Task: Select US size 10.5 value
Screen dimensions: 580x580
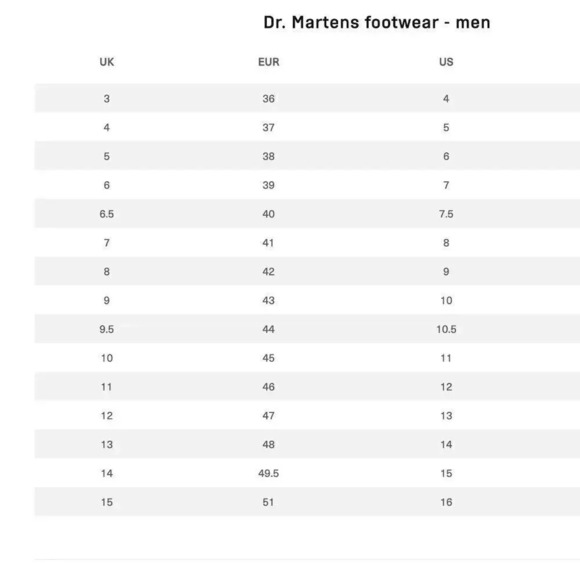Action: click(x=446, y=330)
